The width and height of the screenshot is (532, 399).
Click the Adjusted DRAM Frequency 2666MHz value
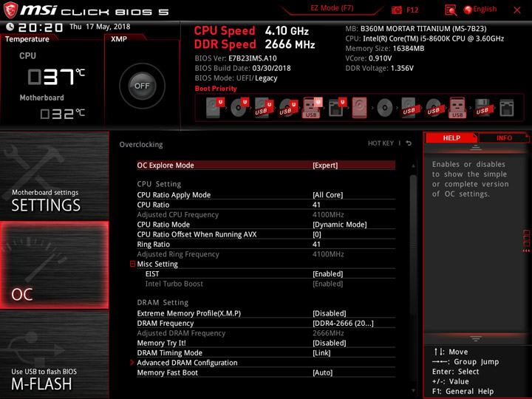tap(328, 332)
